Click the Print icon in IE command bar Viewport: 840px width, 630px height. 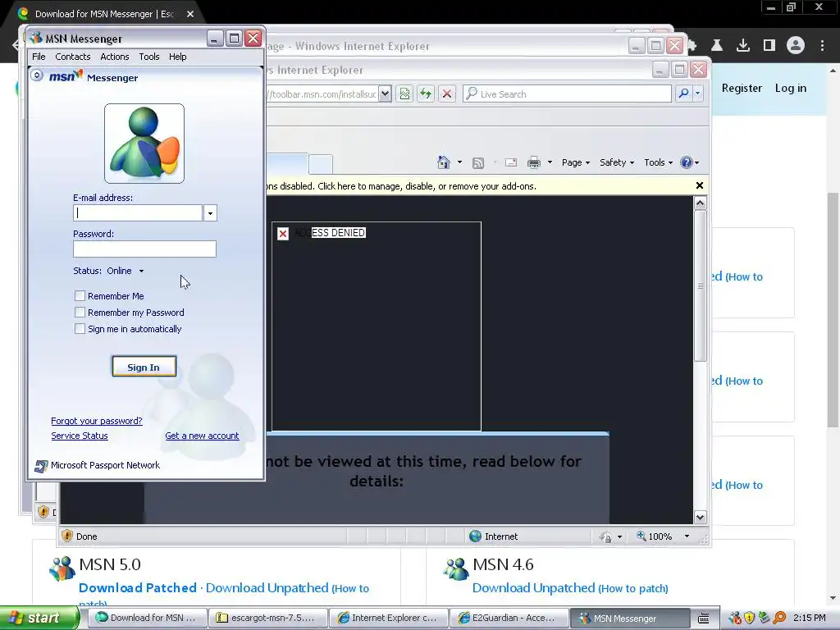point(533,162)
